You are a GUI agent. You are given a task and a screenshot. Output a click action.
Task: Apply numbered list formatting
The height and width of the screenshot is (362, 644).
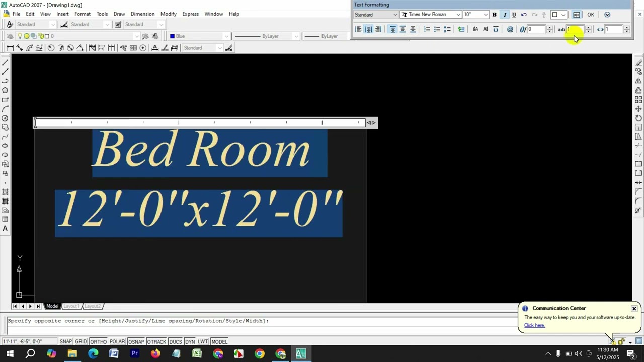[427, 29]
